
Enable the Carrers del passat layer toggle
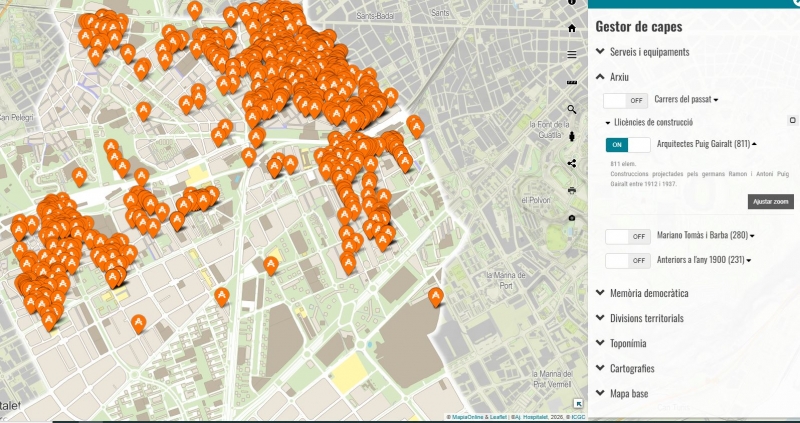coord(627,100)
